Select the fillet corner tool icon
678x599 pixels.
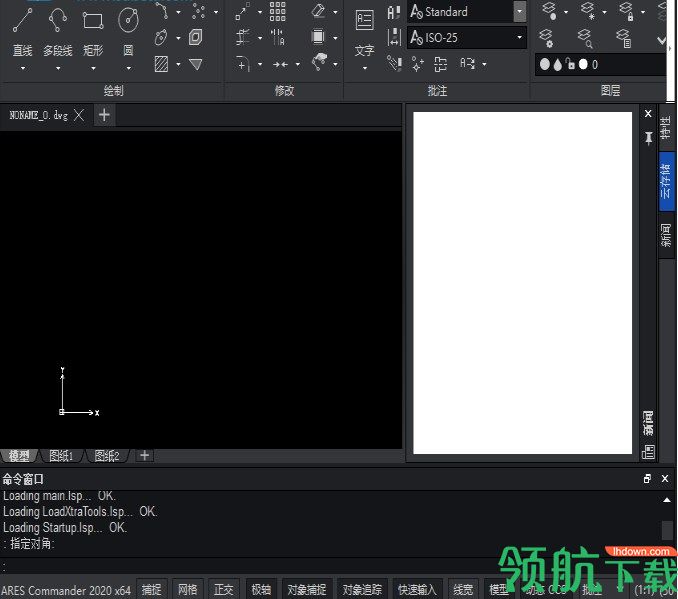(243, 64)
